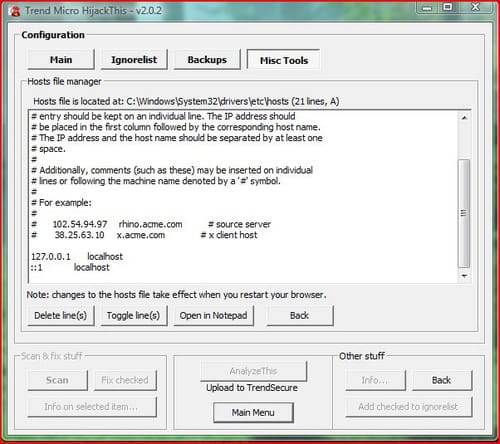
Task: Click the hosts file location path text
Action: pos(186,101)
